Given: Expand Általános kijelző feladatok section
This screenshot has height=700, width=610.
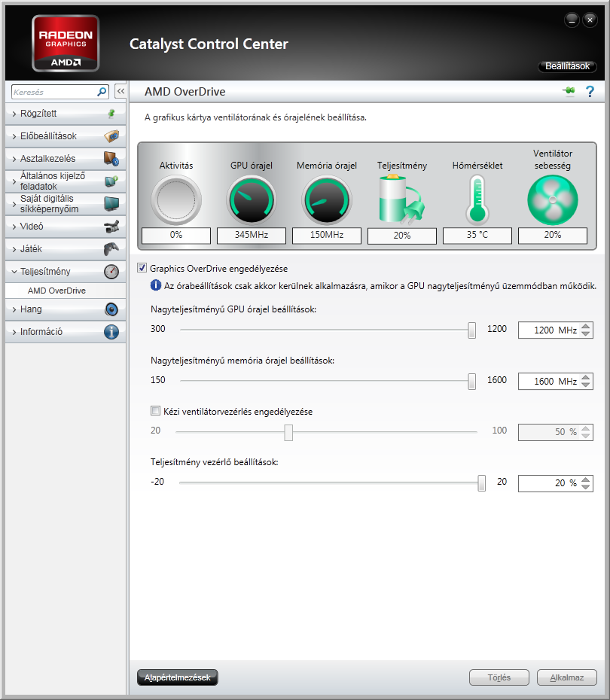Looking at the screenshot, I should pyautogui.click(x=14, y=181).
